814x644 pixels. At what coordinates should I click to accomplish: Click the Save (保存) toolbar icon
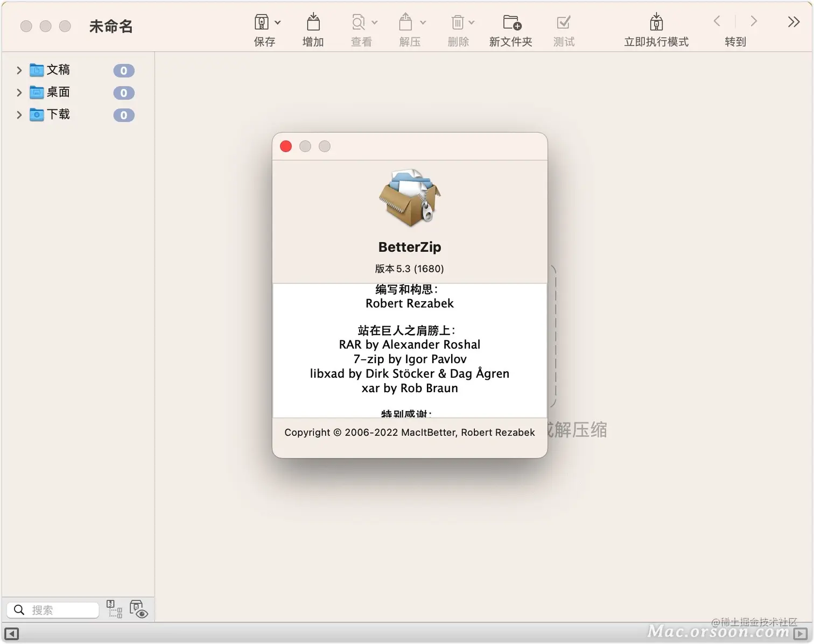coord(262,23)
